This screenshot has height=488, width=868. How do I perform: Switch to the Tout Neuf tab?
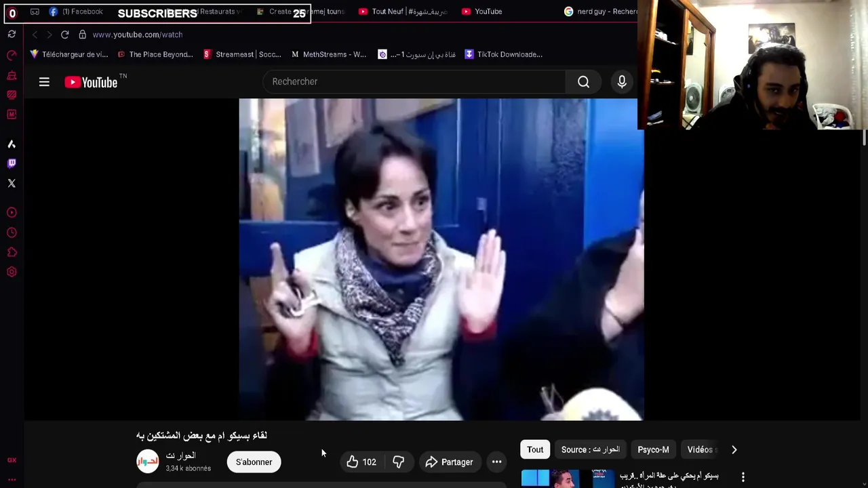(x=403, y=12)
